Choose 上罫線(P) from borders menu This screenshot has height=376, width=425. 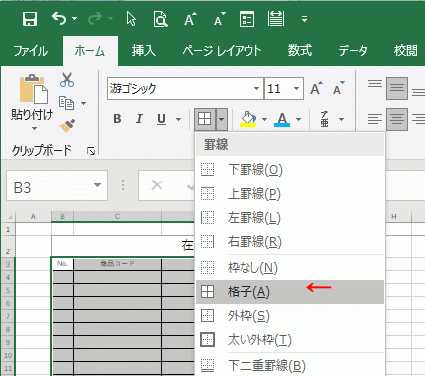tap(290, 194)
